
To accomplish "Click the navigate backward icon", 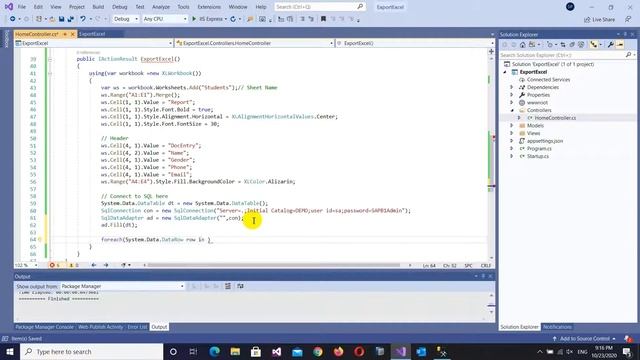I will [x=13, y=19].
